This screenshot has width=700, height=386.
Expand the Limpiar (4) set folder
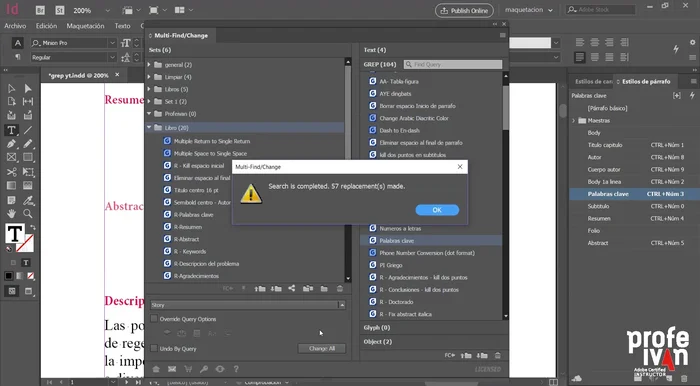(x=149, y=77)
